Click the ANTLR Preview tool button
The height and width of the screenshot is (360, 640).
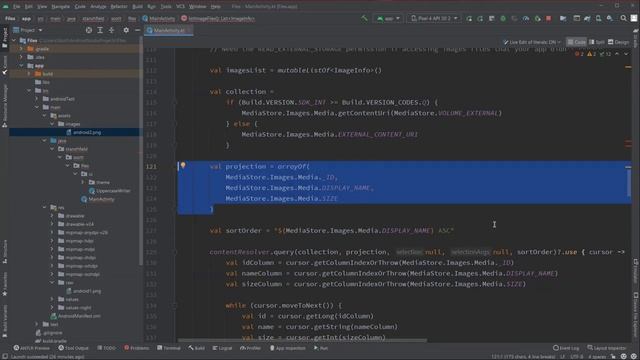[31, 348]
